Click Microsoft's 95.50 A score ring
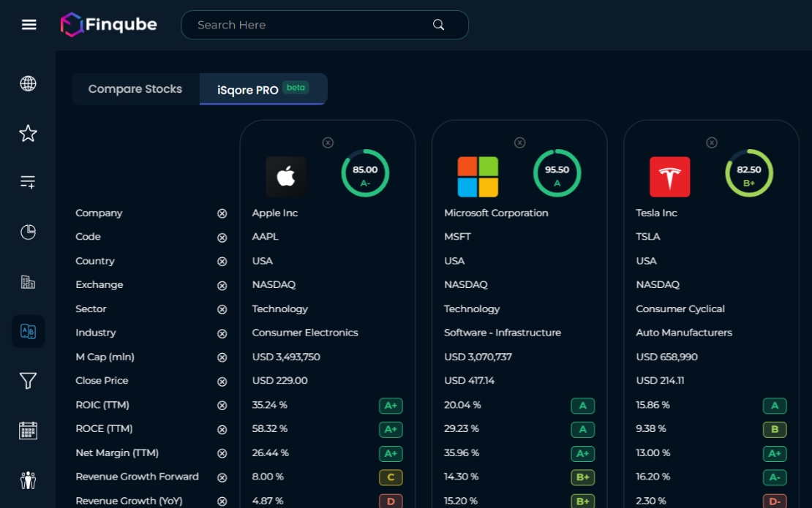812x508 pixels. [x=557, y=173]
